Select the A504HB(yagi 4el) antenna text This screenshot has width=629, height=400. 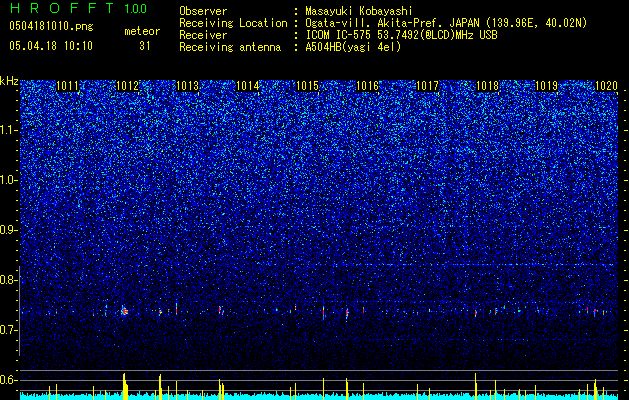point(353,47)
